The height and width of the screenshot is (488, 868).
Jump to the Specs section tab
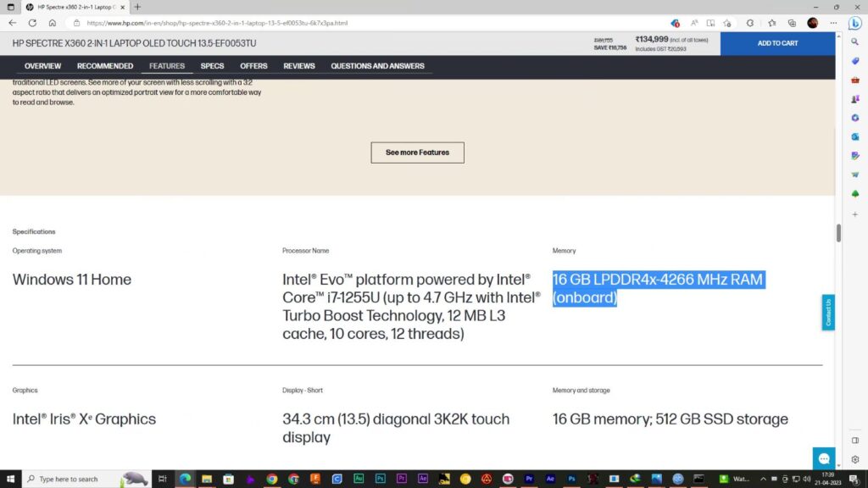(212, 66)
